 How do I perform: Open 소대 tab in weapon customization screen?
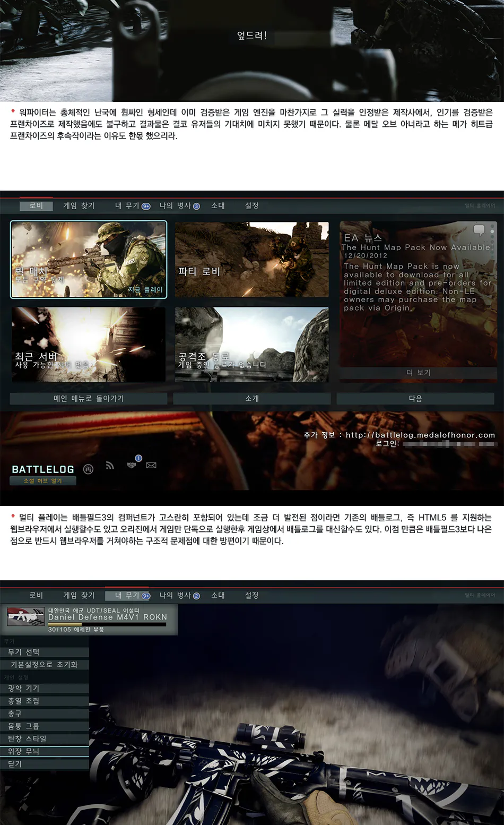point(218,595)
